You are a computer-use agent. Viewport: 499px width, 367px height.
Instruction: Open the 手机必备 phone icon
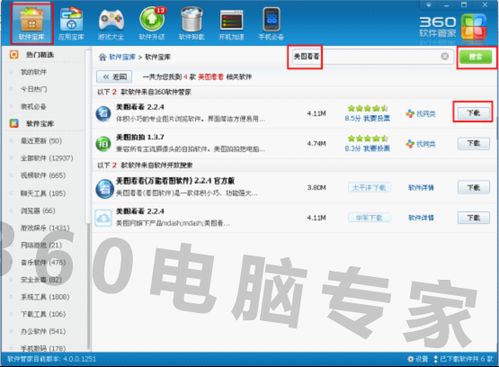(271, 23)
